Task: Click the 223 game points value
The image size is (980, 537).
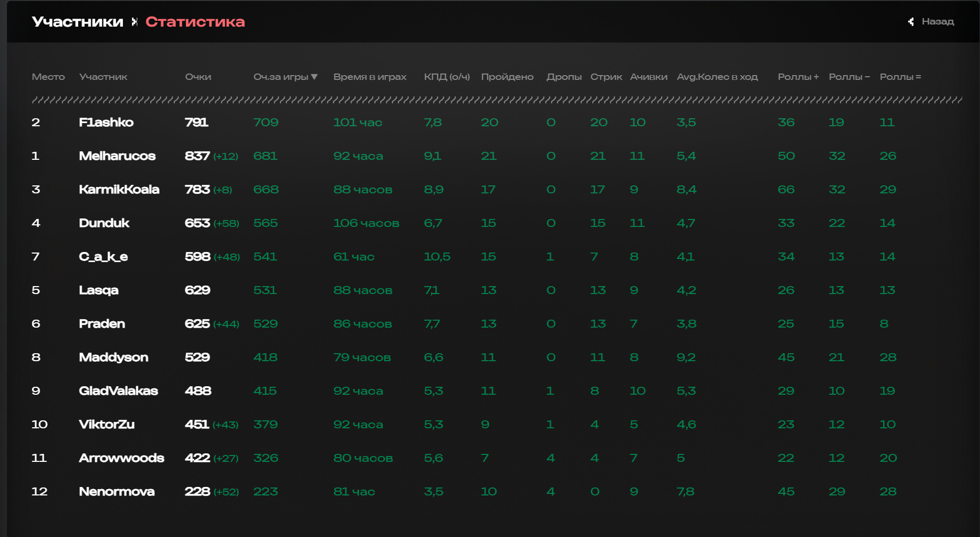Action: [266, 492]
